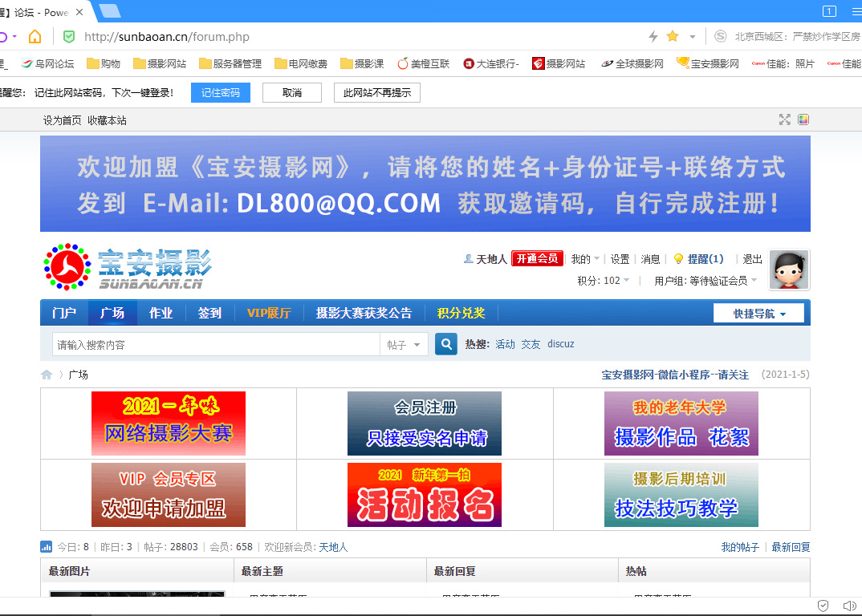Click the join-us blue banner
862x616 pixels.
[425, 184]
